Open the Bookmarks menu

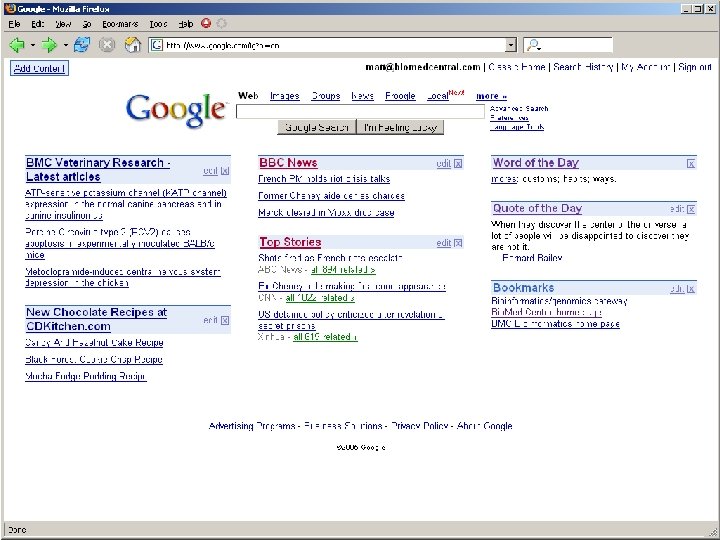pos(120,24)
